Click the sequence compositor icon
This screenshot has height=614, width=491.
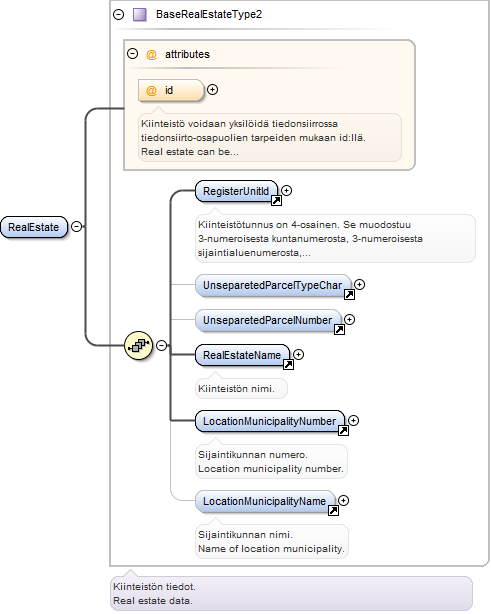(x=139, y=345)
